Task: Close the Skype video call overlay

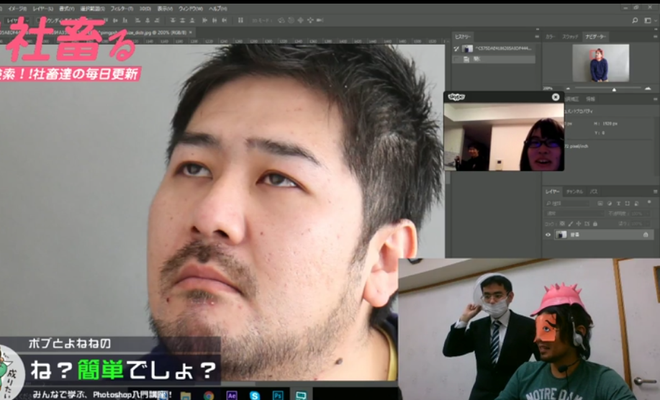Action: click(x=556, y=97)
